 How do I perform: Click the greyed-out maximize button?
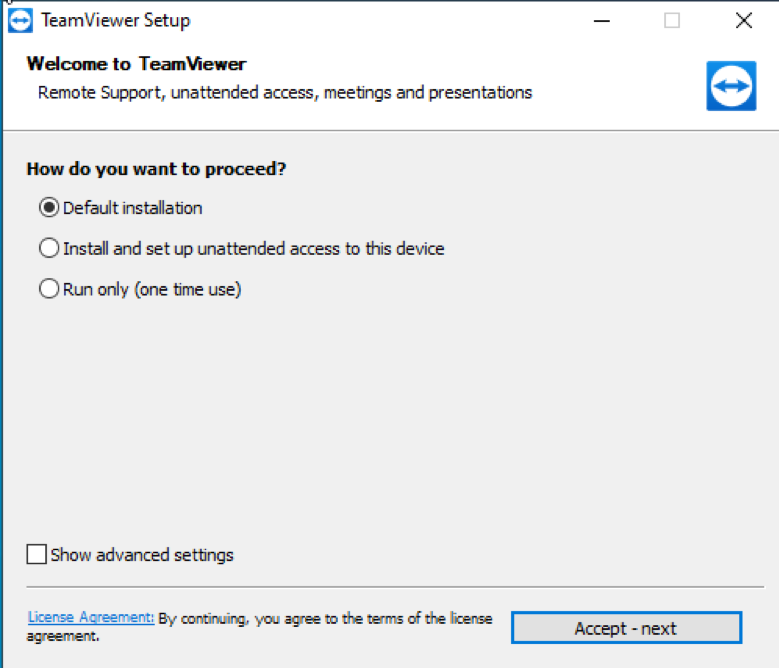(x=672, y=21)
